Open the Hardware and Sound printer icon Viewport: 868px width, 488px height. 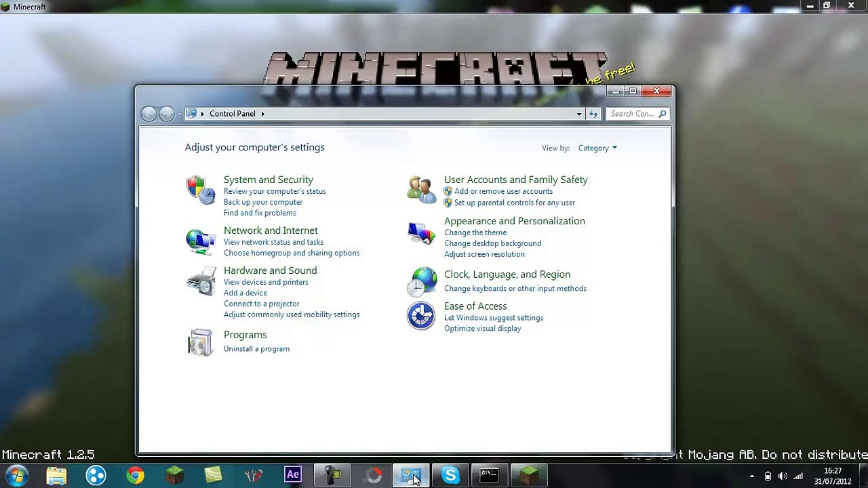click(x=200, y=281)
